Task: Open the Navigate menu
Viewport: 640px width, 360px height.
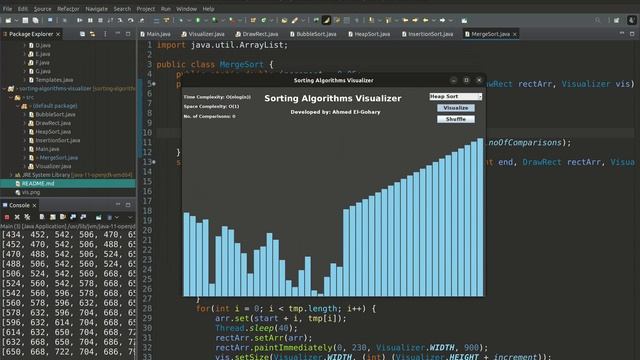Action: tap(96, 9)
